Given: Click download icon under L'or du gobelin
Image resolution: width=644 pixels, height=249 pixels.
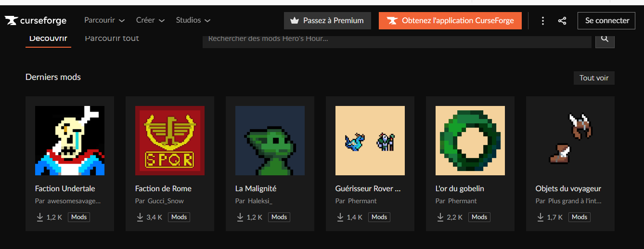Looking at the screenshot, I should [440, 217].
